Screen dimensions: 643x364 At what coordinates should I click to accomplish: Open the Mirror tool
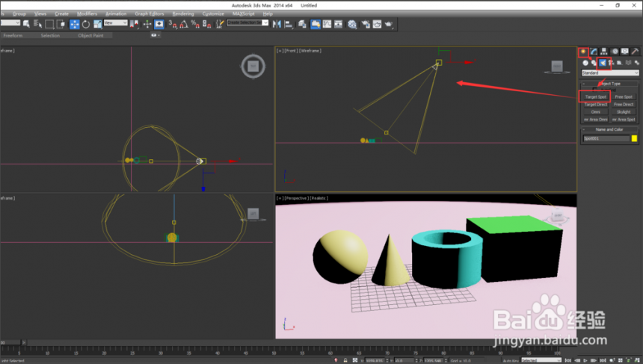(277, 24)
